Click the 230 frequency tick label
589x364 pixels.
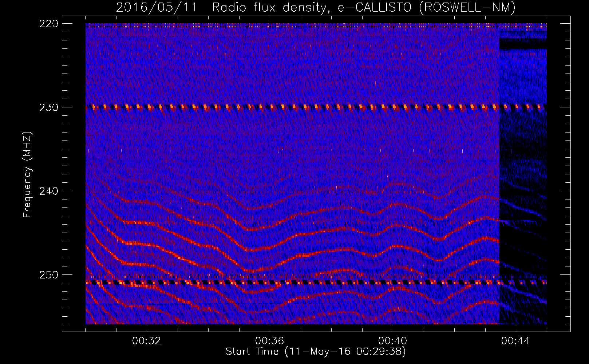point(49,107)
